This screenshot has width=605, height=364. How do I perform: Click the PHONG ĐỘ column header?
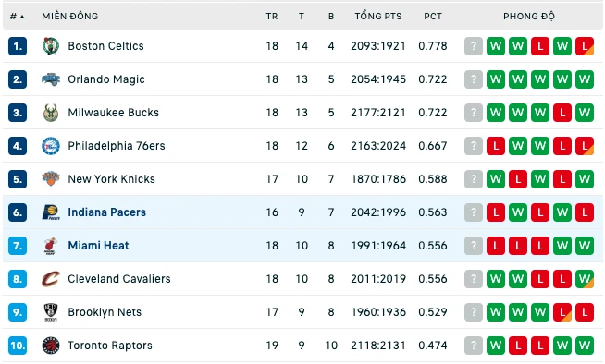tap(528, 17)
